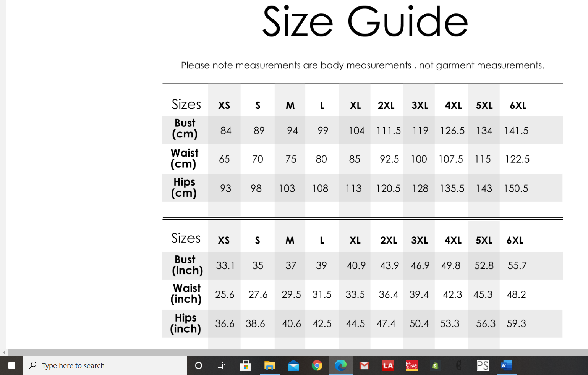Open the Gmail taskbar shortcut

[364, 365]
